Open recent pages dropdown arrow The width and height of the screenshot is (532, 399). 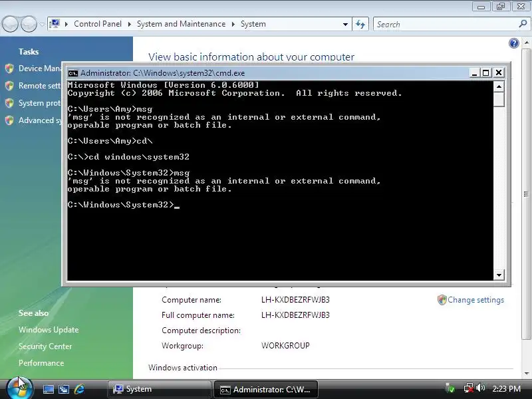42,24
